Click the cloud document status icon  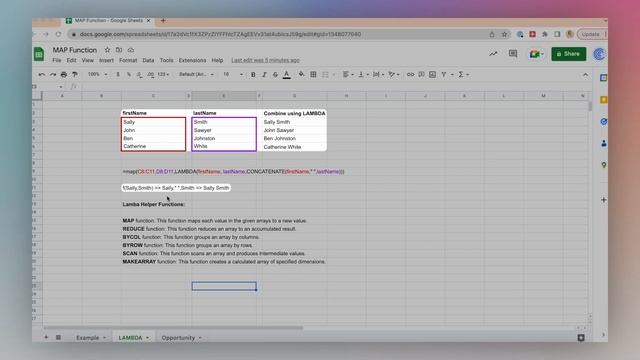(131, 50)
